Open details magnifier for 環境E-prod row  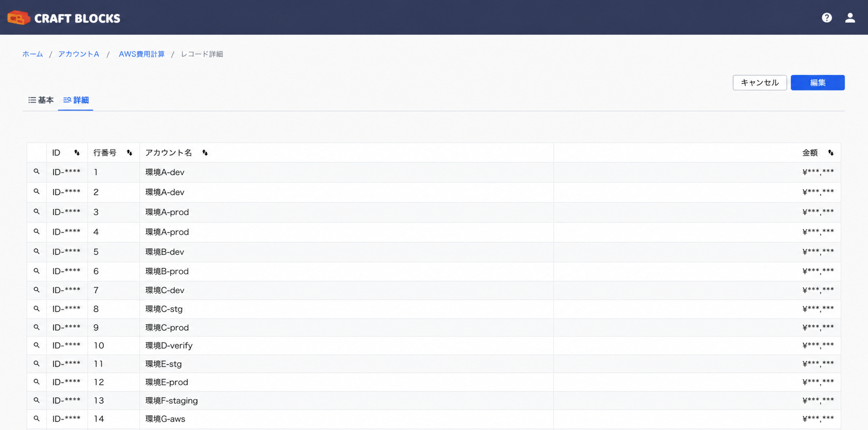click(x=37, y=382)
